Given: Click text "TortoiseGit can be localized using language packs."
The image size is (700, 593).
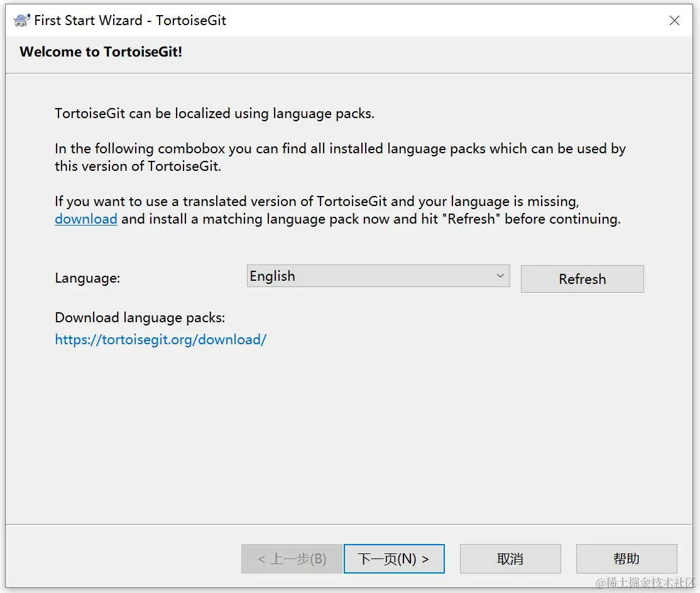Looking at the screenshot, I should pyautogui.click(x=215, y=113).
